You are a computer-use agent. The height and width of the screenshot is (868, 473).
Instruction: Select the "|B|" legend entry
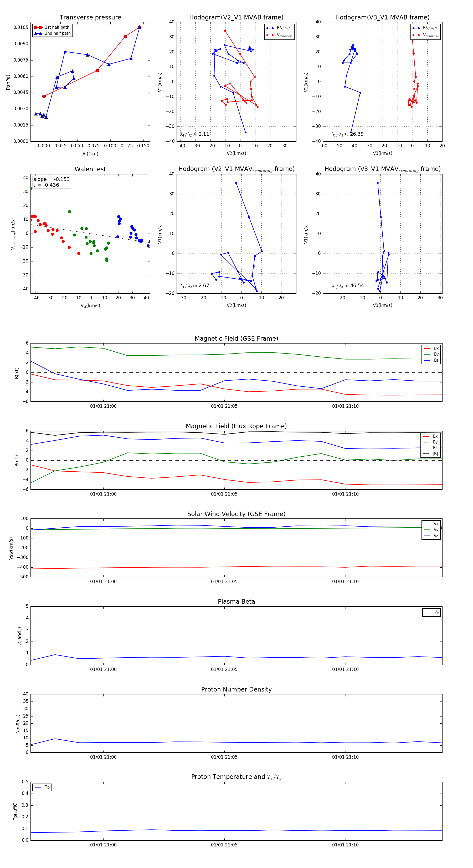[x=431, y=454]
